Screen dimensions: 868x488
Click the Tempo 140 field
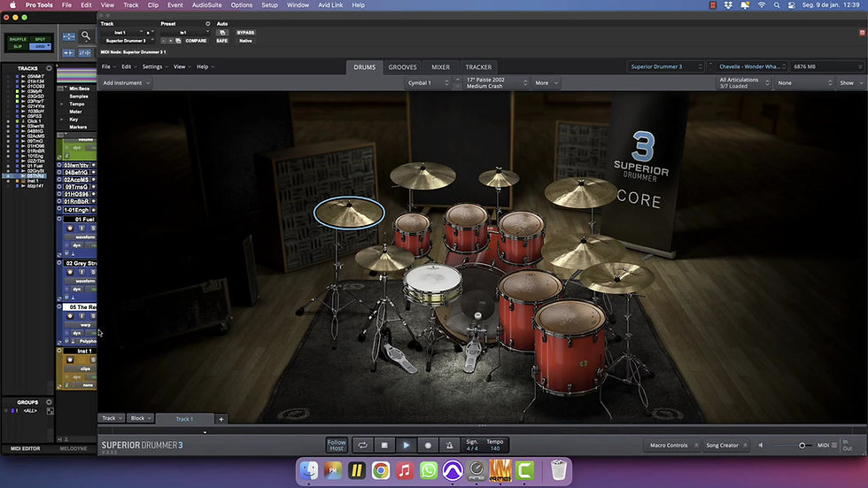495,445
